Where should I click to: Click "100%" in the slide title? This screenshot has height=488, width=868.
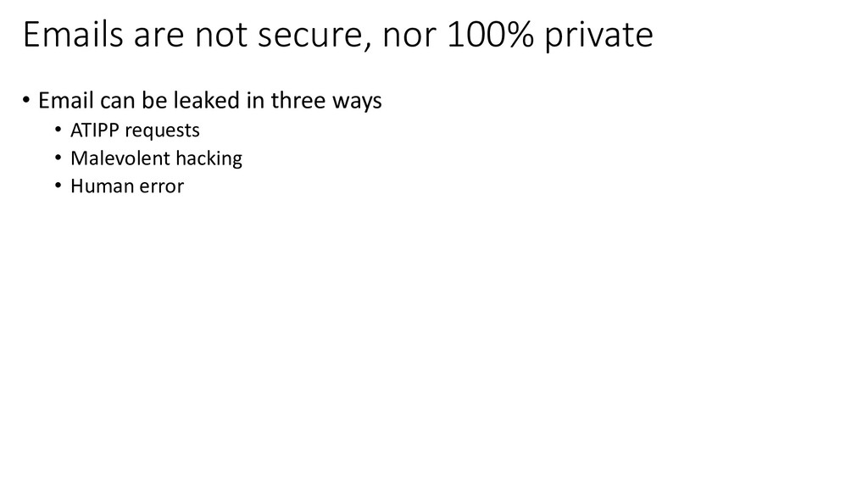490,34
